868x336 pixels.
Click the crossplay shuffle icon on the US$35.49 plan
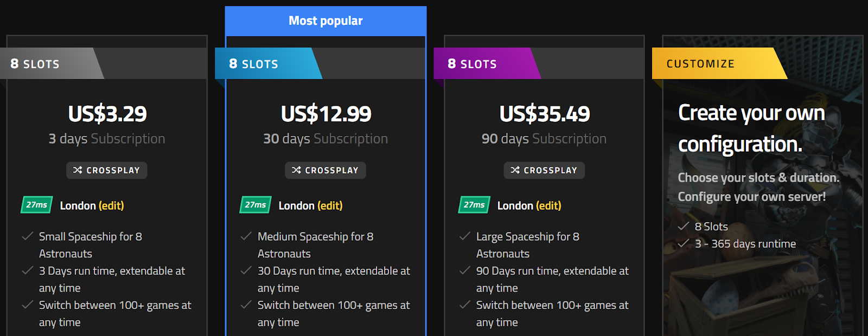tap(515, 170)
